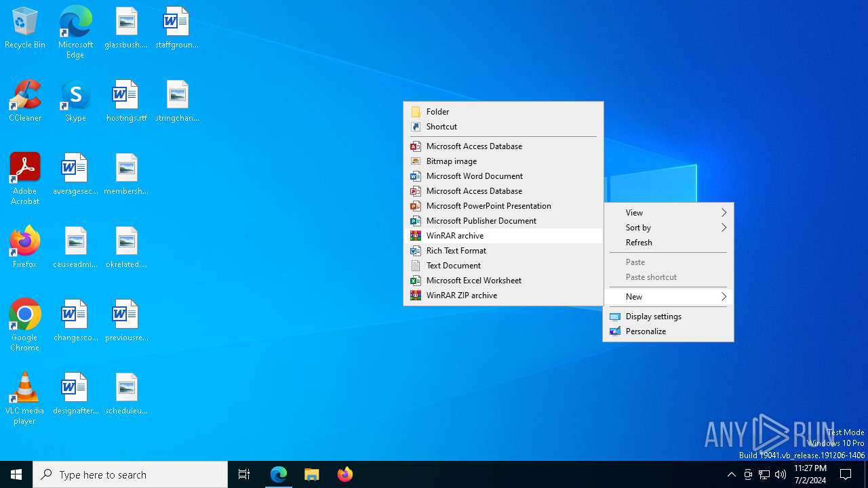Choose the first Microsoft Access Database entry
The image size is (868, 488).
click(503, 146)
